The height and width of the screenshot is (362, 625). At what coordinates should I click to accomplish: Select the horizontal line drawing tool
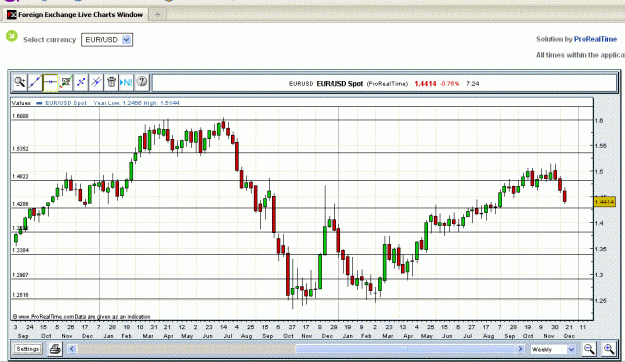coord(50,83)
